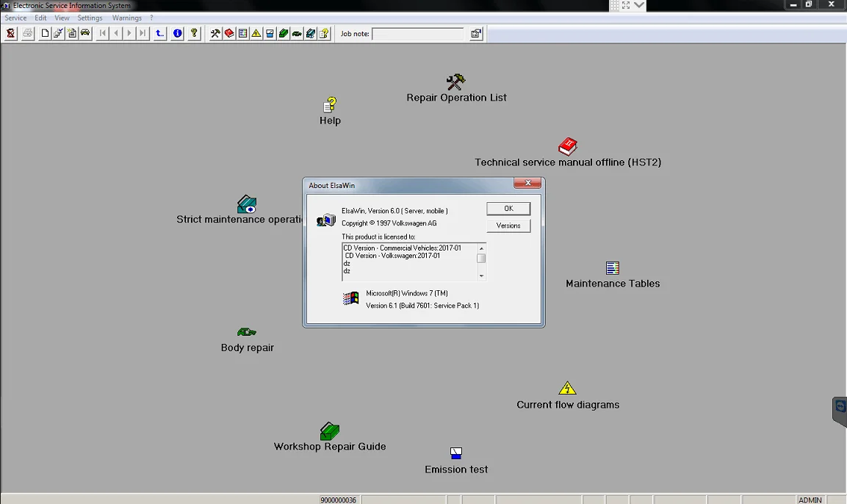Click 9000000036 in the status bar
Viewport: 847px width, 504px height.
[x=338, y=500]
